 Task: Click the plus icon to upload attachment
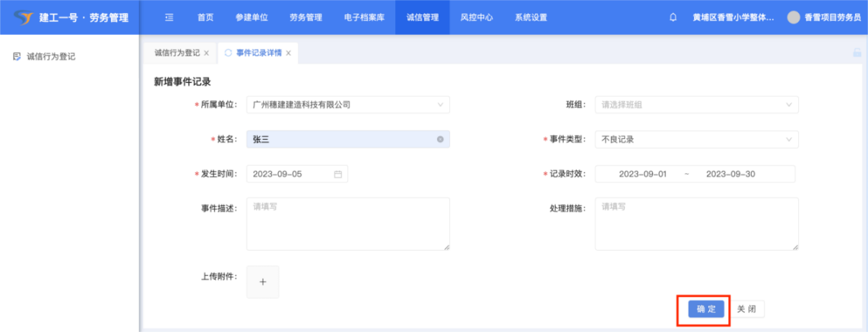click(x=263, y=282)
